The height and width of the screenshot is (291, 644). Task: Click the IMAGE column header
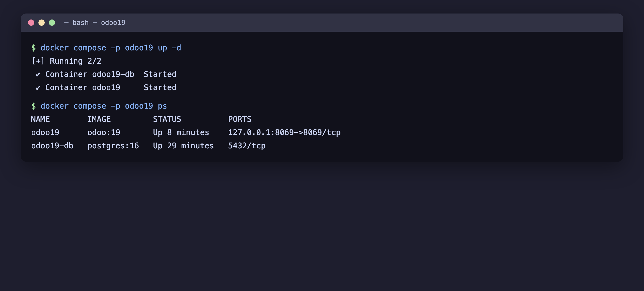pyautogui.click(x=99, y=119)
